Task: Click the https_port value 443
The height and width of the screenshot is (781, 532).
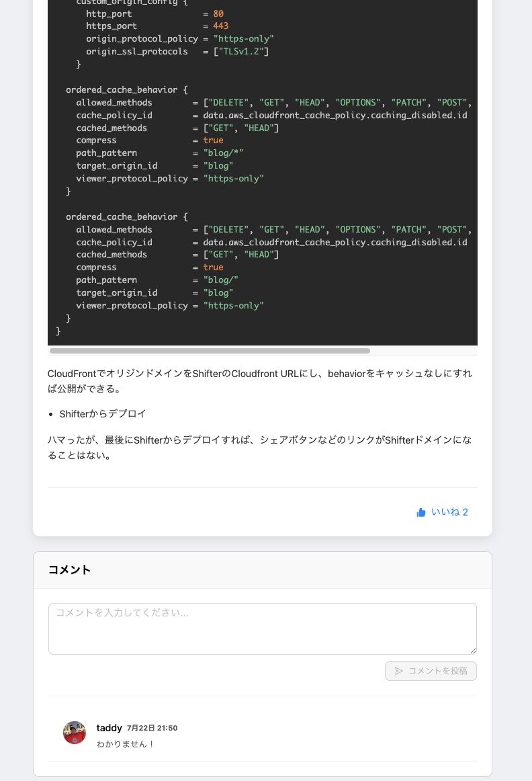Action: (220, 26)
